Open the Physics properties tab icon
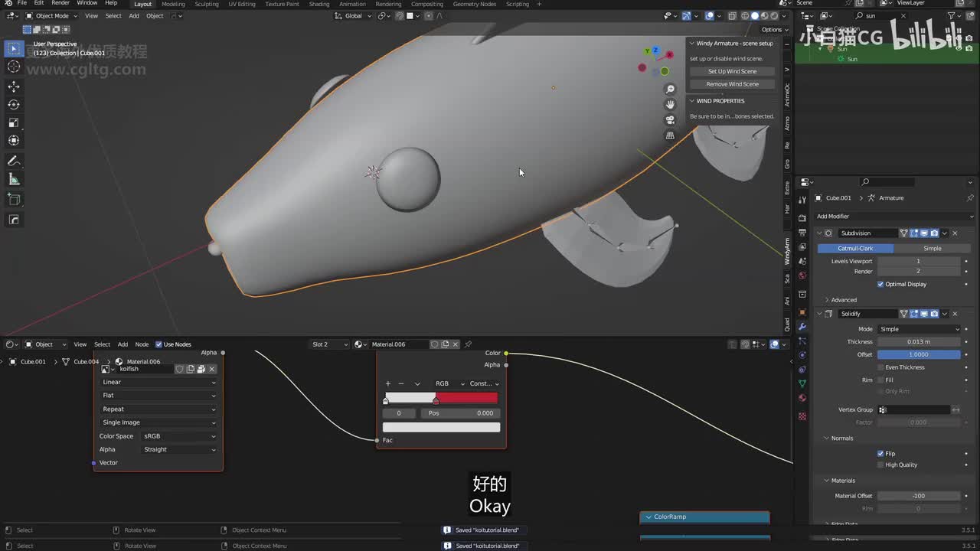The image size is (980, 551). click(x=802, y=355)
